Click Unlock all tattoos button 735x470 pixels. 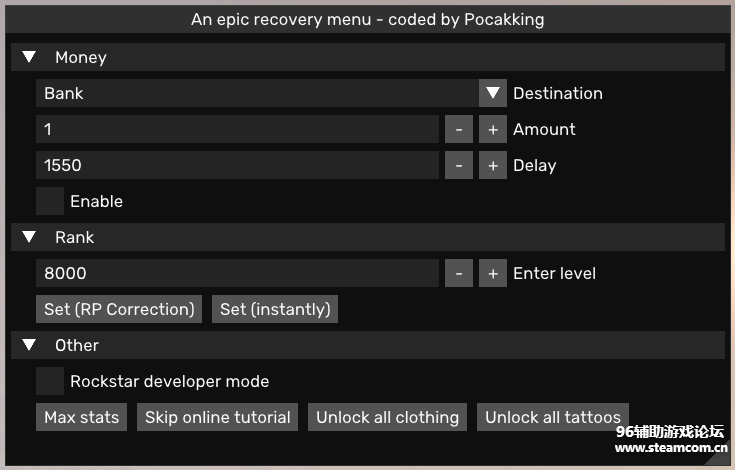tap(553, 417)
